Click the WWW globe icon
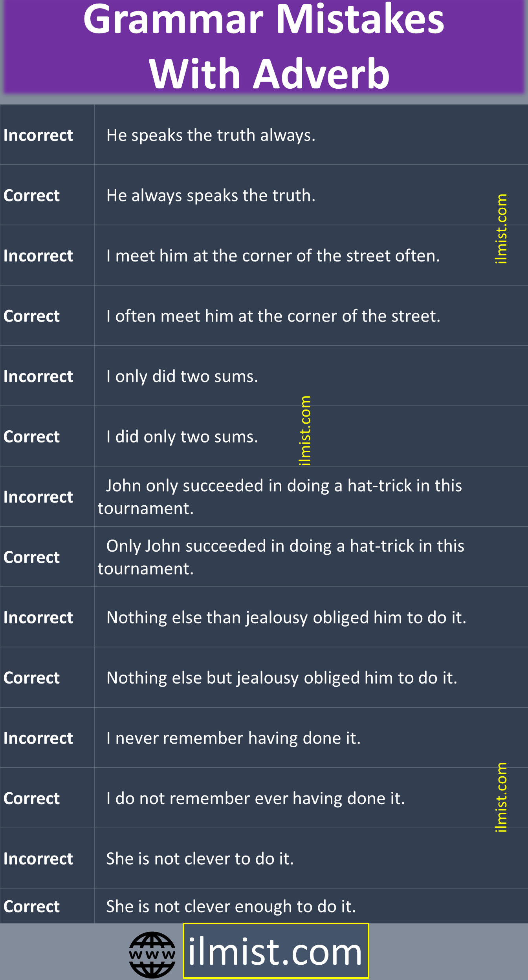The width and height of the screenshot is (528, 980). [152, 954]
